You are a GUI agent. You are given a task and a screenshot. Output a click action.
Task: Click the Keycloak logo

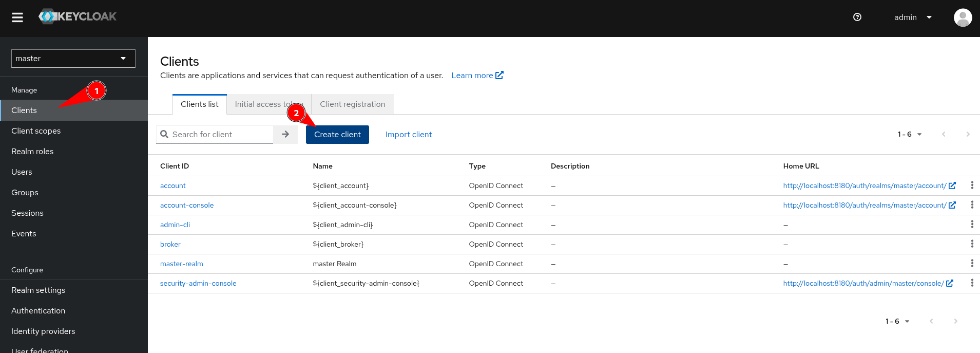click(x=78, y=16)
